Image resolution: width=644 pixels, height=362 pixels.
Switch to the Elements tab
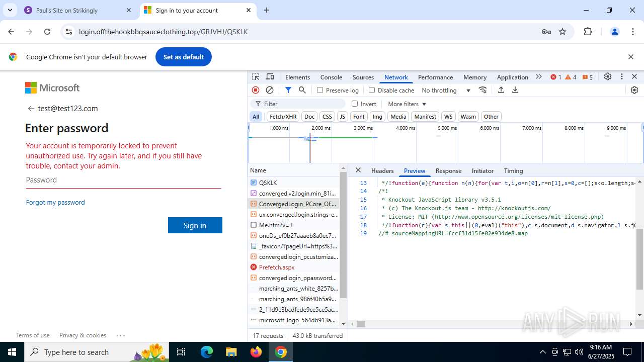(x=297, y=77)
